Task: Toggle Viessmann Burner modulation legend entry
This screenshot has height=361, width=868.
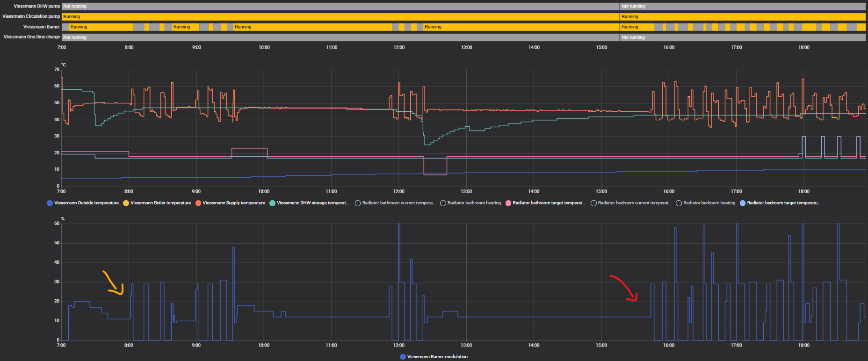Action: (x=434, y=357)
